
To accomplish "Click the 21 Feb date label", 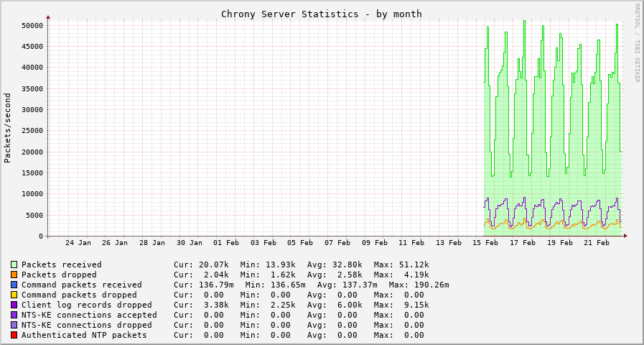I will point(597,243).
